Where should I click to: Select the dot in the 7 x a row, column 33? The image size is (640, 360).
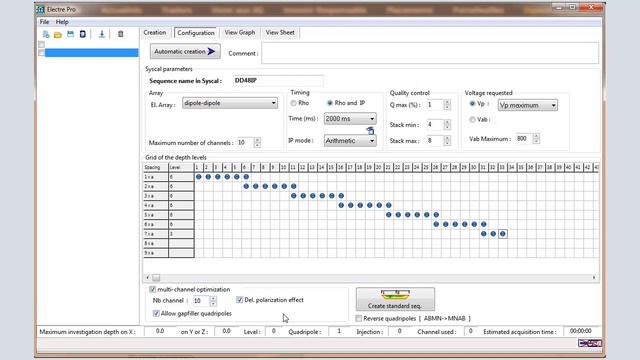(502, 234)
